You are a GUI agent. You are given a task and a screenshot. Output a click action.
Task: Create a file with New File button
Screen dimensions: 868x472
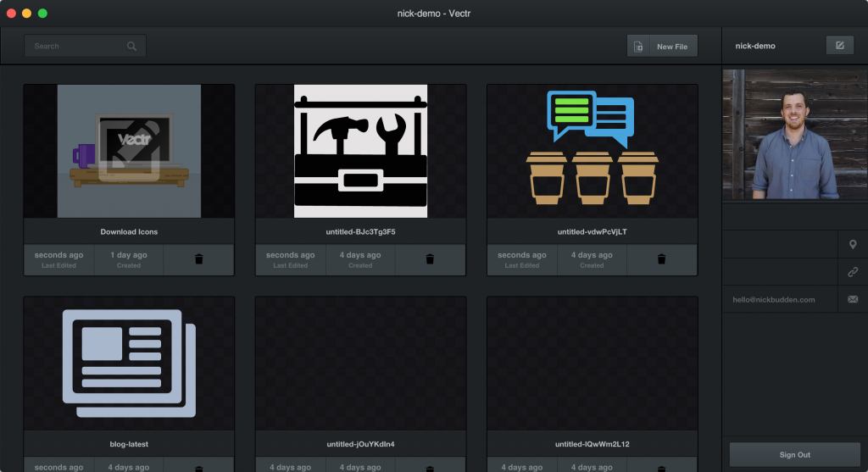point(671,47)
